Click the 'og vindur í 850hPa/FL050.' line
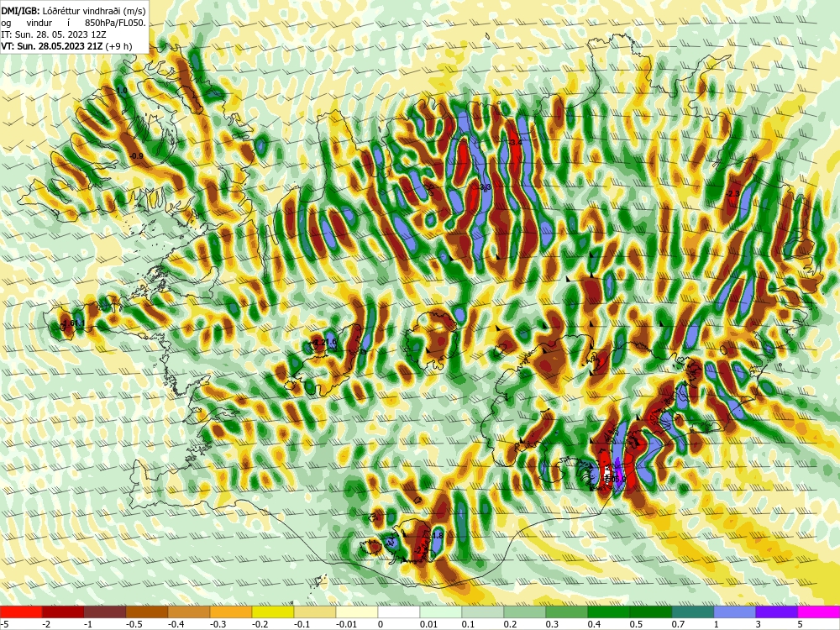The width and height of the screenshot is (840, 630). click(73, 23)
